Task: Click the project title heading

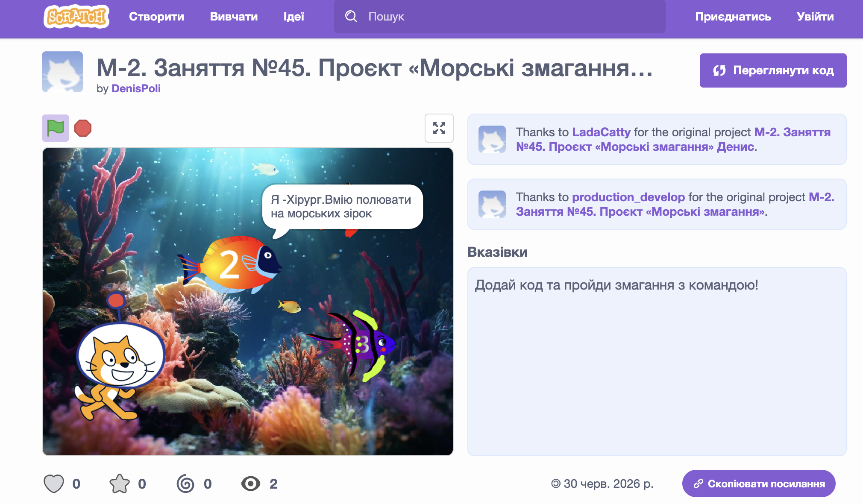Action: click(x=375, y=67)
